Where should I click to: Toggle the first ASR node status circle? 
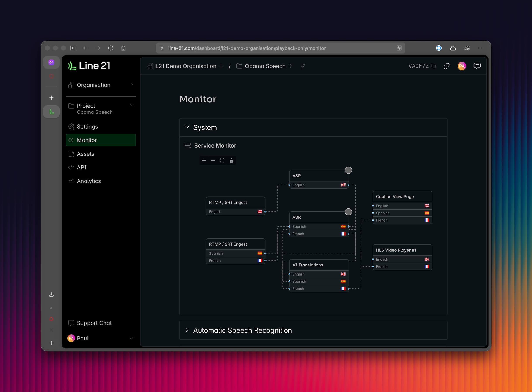[x=348, y=170]
